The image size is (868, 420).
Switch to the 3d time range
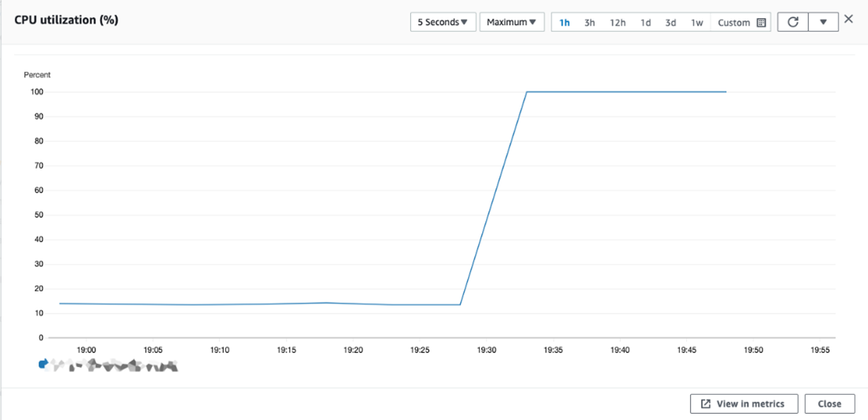670,23
